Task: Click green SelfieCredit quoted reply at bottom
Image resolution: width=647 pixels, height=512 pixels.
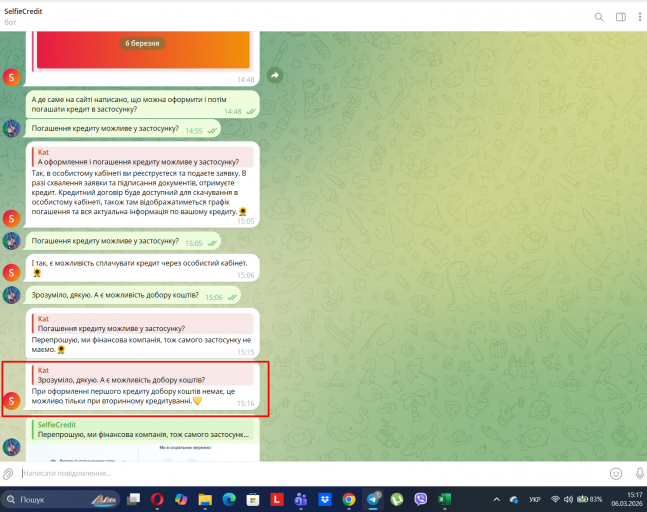Action: point(142,429)
